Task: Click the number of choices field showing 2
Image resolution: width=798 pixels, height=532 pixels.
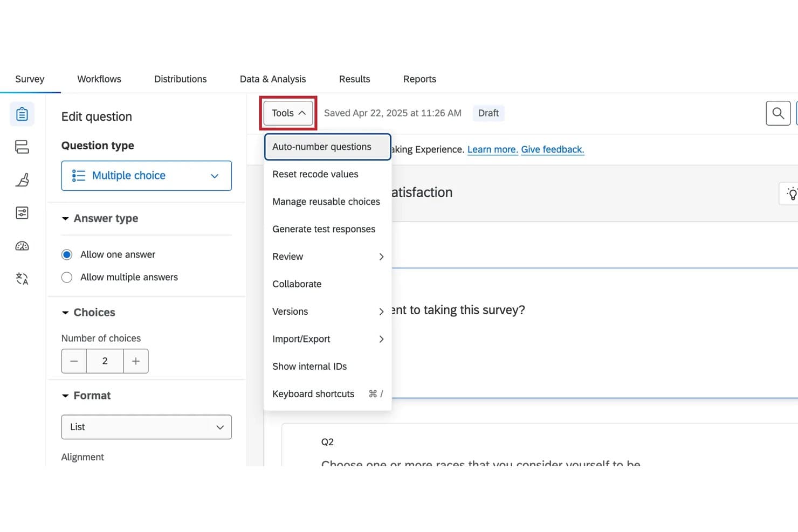Action: pyautogui.click(x=105, y=361)
